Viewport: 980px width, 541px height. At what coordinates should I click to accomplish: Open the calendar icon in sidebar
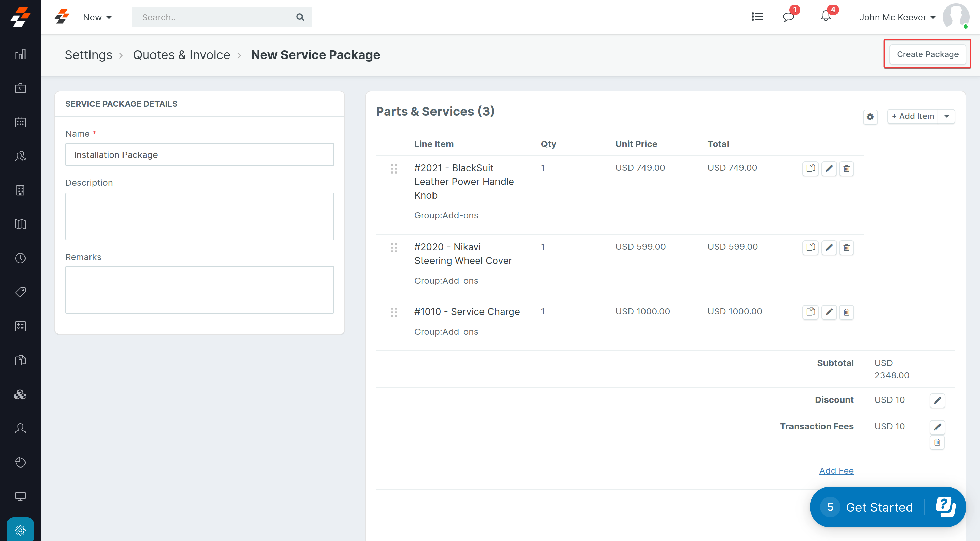click(20, 122)
